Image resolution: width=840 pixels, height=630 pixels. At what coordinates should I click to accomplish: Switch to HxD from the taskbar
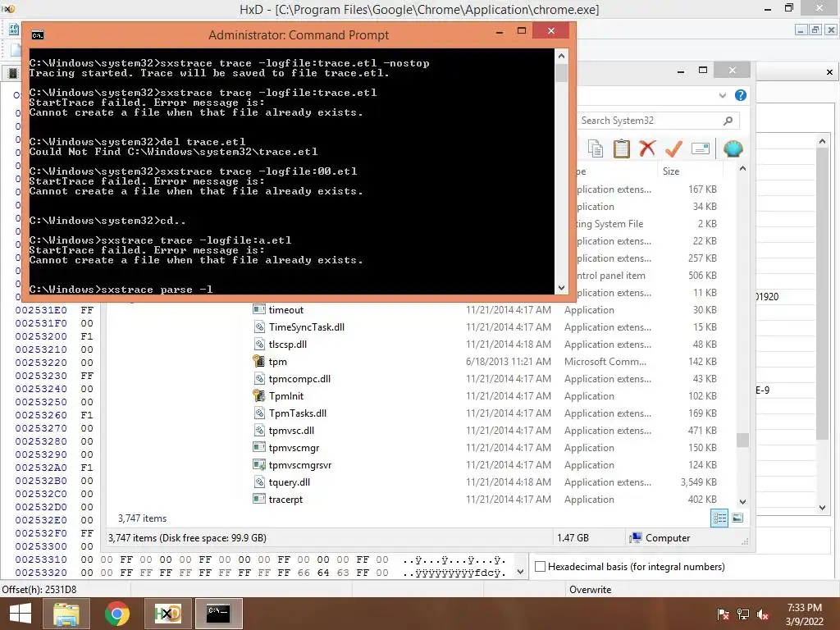167,614
